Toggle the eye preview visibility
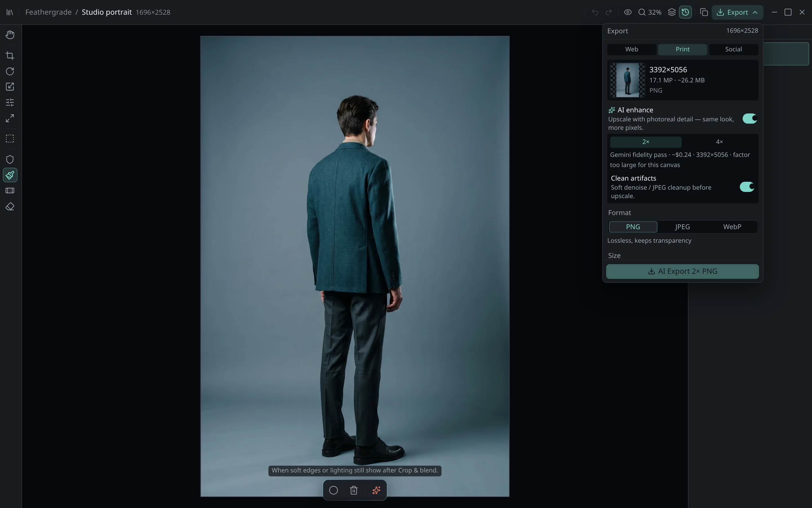Viewport: 812px width, 508px height. coord(628,12)
